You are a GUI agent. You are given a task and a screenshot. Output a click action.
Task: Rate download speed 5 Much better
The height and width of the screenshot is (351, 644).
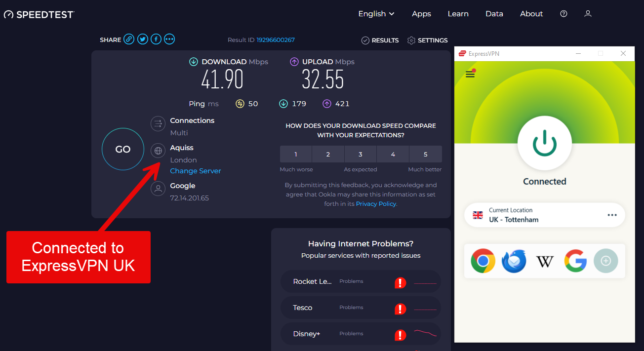click(426, 154)
